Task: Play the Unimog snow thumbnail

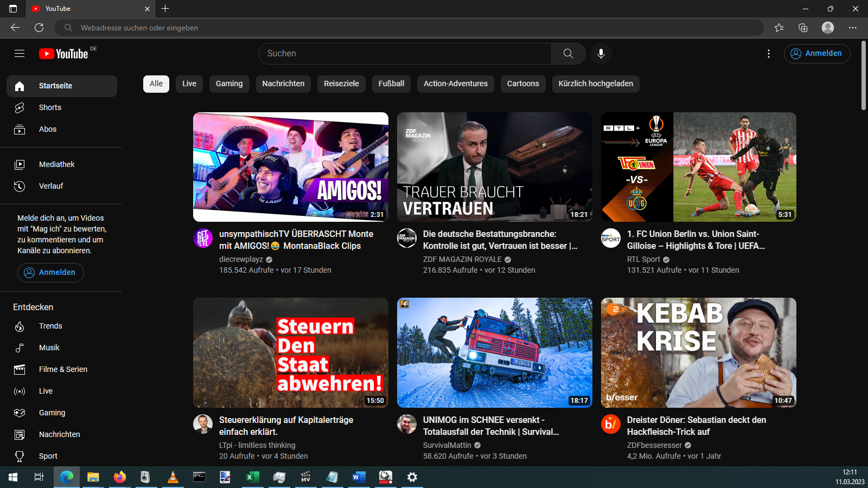Action: coord(495,352)
